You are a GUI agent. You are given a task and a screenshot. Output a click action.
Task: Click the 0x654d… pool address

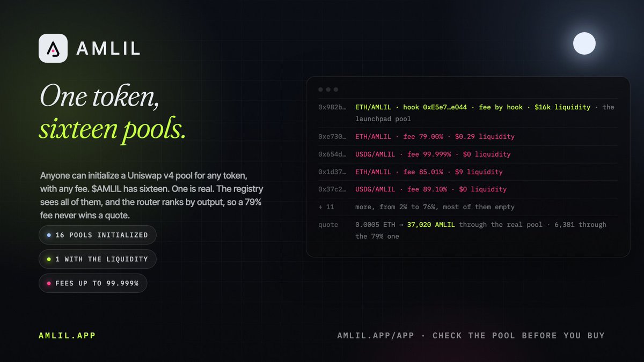coord(332,154)
